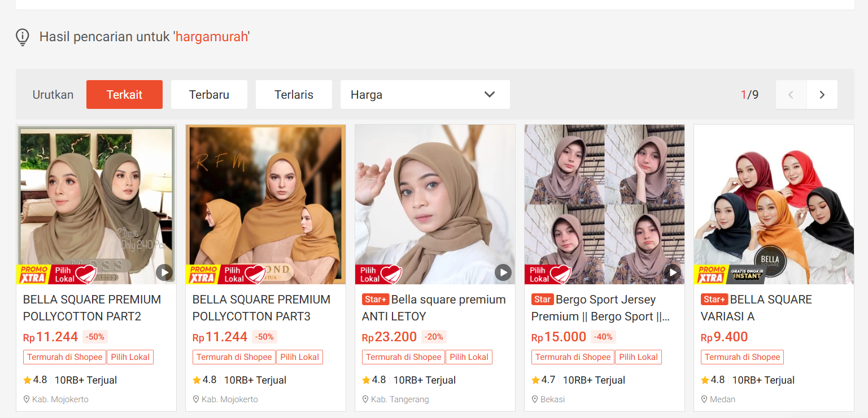This screenshot has width=868, height=418.
Task: Click Pilih Lokal tag under PART2 price
Action: 130,357
